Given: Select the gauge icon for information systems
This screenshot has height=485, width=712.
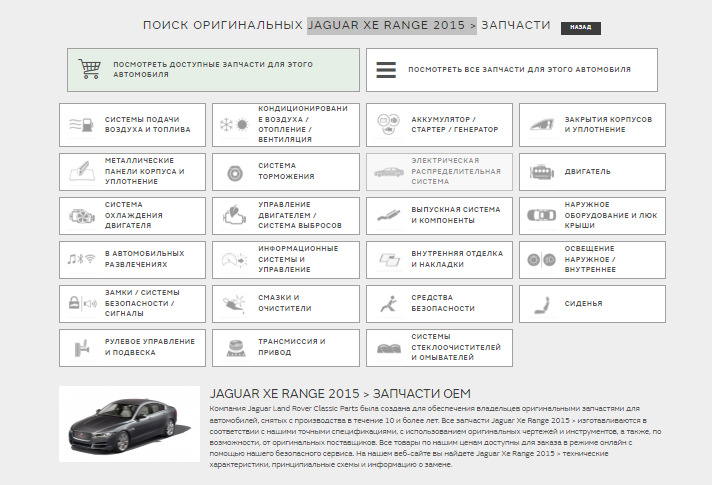Looking at the screenshot, I should 234,260.
